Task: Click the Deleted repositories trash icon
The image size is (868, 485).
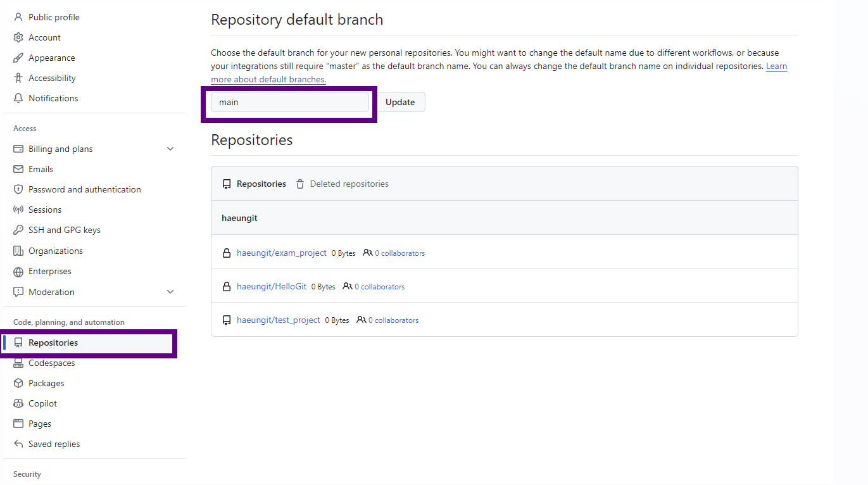Action: [300, 184]
